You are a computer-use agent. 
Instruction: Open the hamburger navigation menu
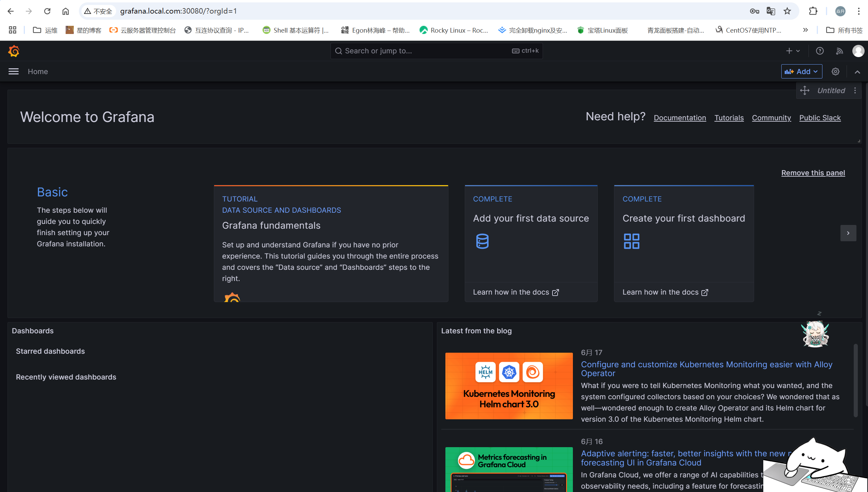point(14,71)
